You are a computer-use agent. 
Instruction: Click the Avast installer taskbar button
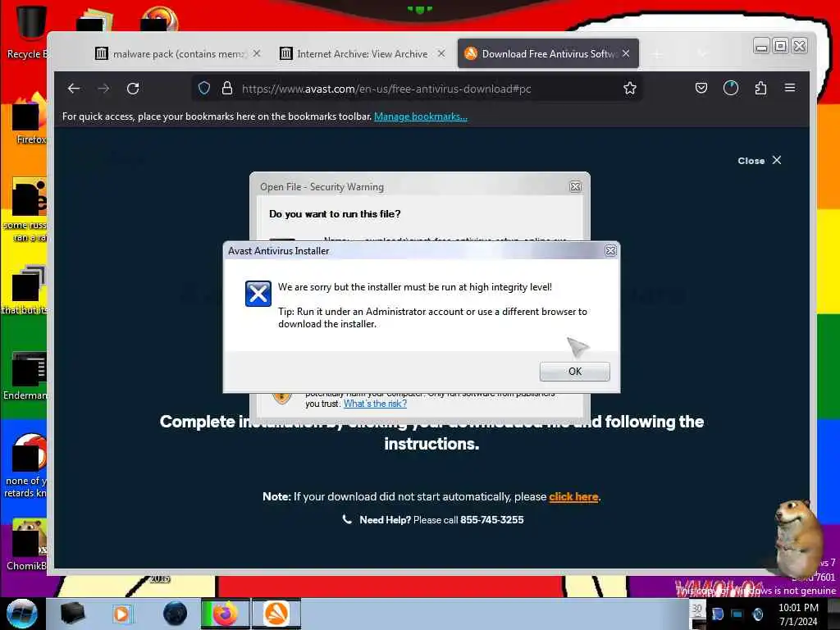pos(276,614)
